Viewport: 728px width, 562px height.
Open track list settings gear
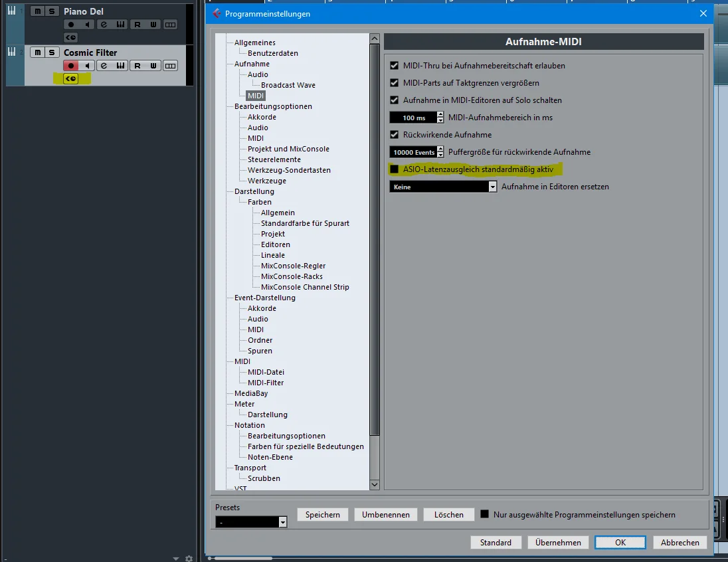tap(189, 558)
